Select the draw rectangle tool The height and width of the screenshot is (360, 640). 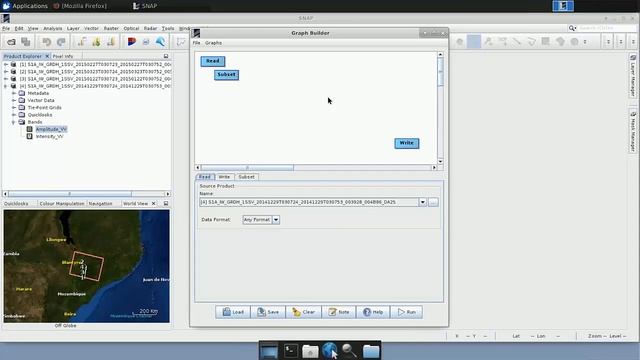[x=546, y=42]
